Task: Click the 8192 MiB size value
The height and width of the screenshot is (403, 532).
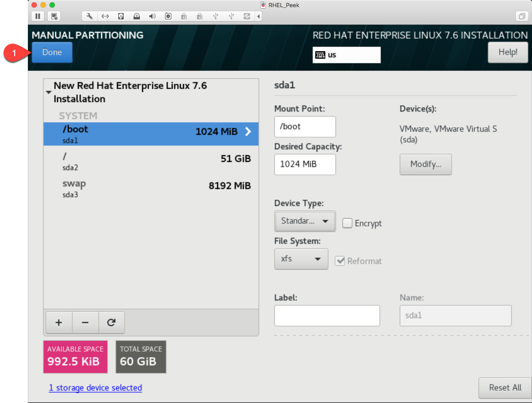Action: [230, 186]
